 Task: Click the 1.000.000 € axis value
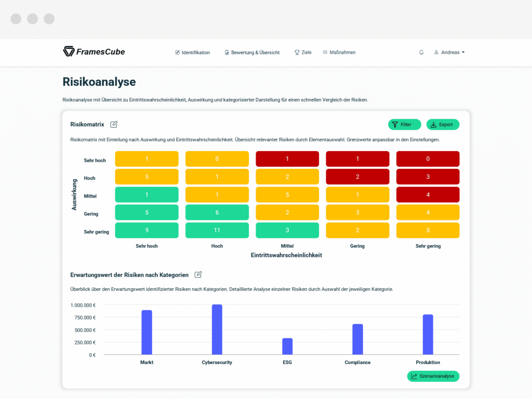(x=83, y=305)
